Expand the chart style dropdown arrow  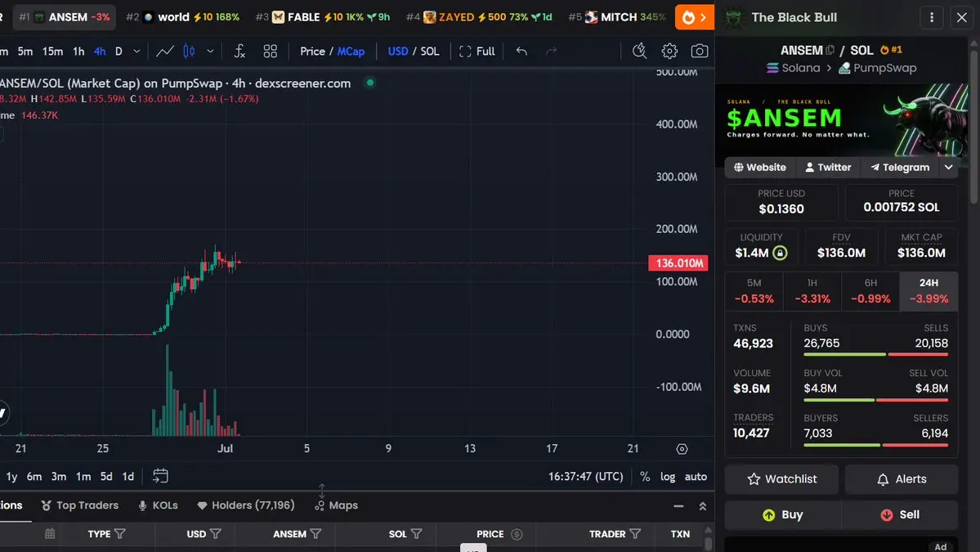click(210, 52)
